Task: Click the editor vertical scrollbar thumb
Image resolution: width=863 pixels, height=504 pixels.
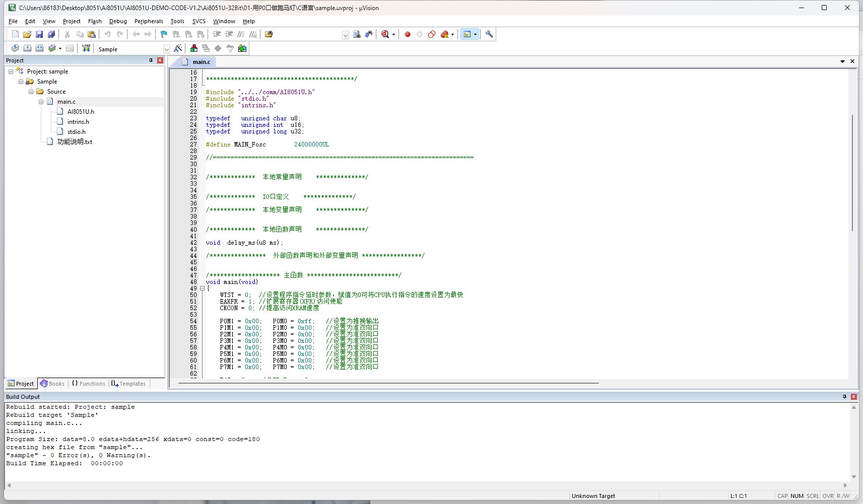Action: tap(852, 173)
